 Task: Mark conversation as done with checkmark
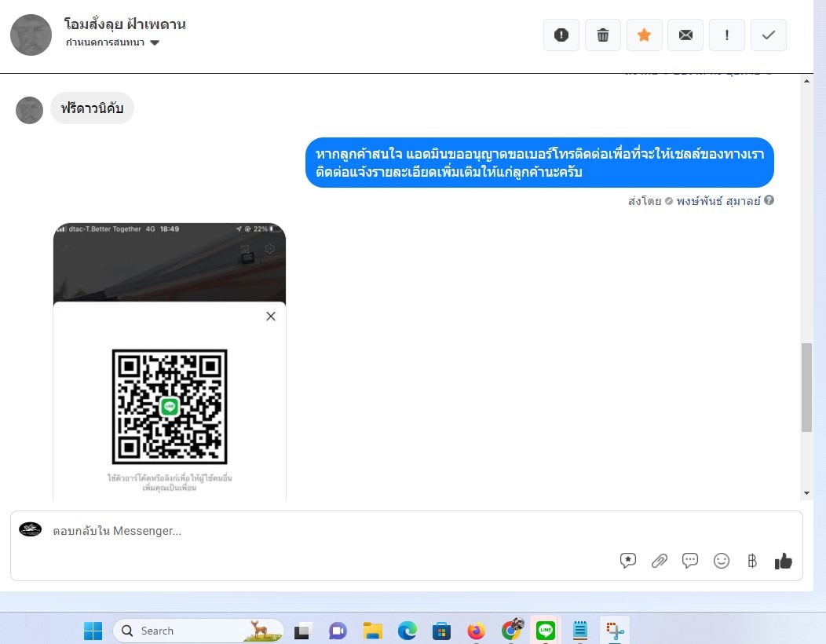[x=769, y=35]
